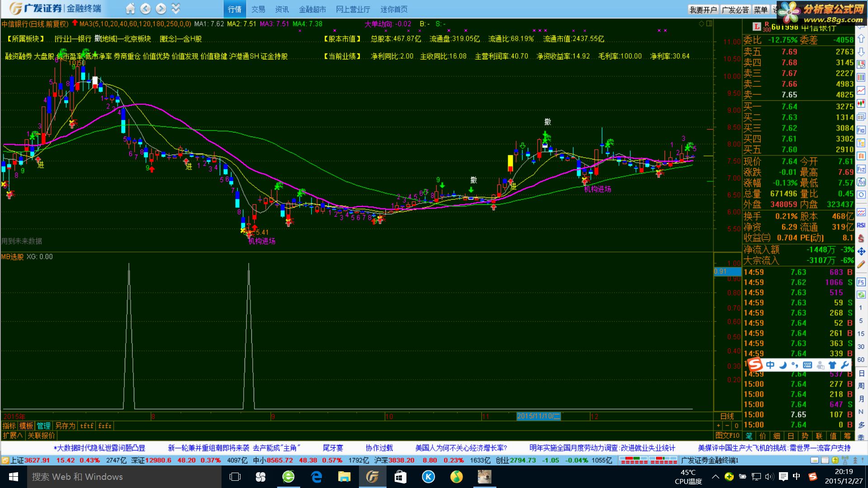Select the fzfz template
868x488 pixels.
point(105,426)
